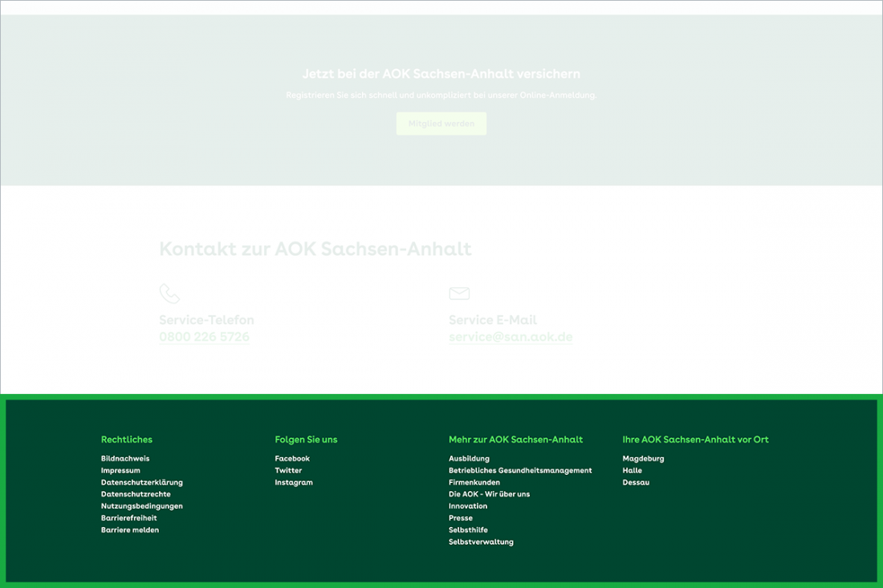
Task: Visit the Instagram link in the footer
Action: click(294, 482)
